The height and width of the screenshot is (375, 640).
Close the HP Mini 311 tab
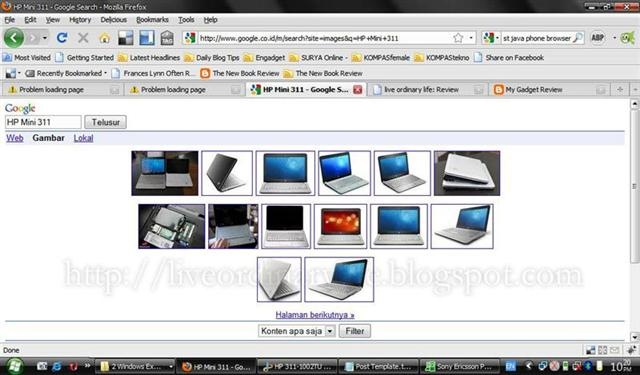[358, 89]
